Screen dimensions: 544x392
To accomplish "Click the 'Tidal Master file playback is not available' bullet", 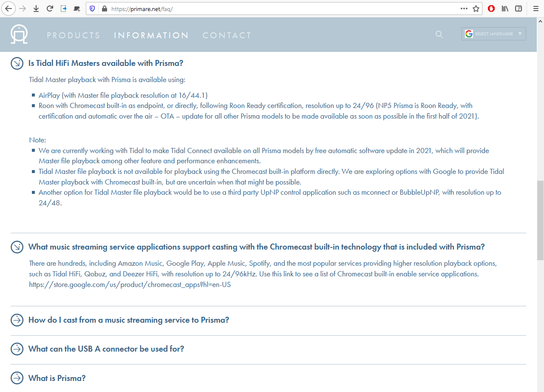I will [271, 177].
